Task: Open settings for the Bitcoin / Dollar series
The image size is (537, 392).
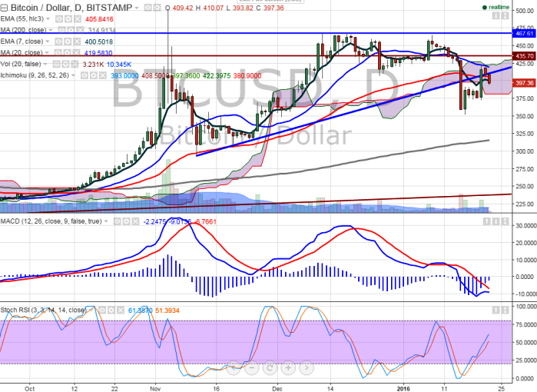Action: [x=156, y=8]
